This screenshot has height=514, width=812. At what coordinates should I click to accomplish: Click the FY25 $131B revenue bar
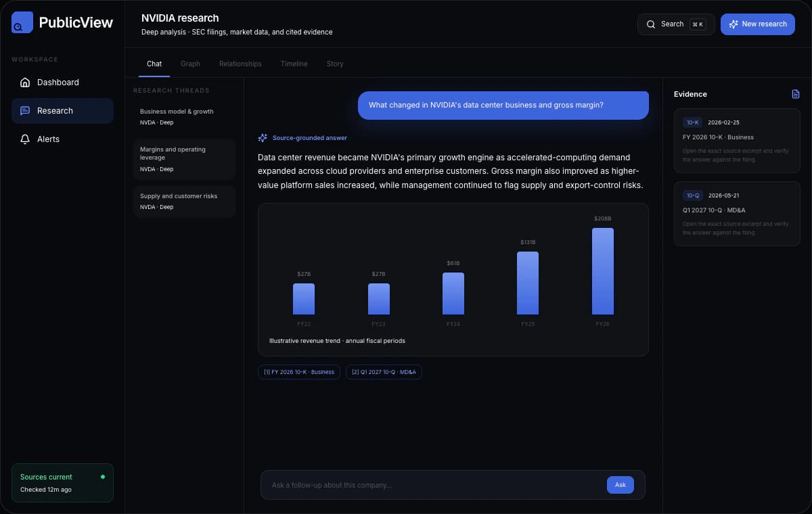528,283
